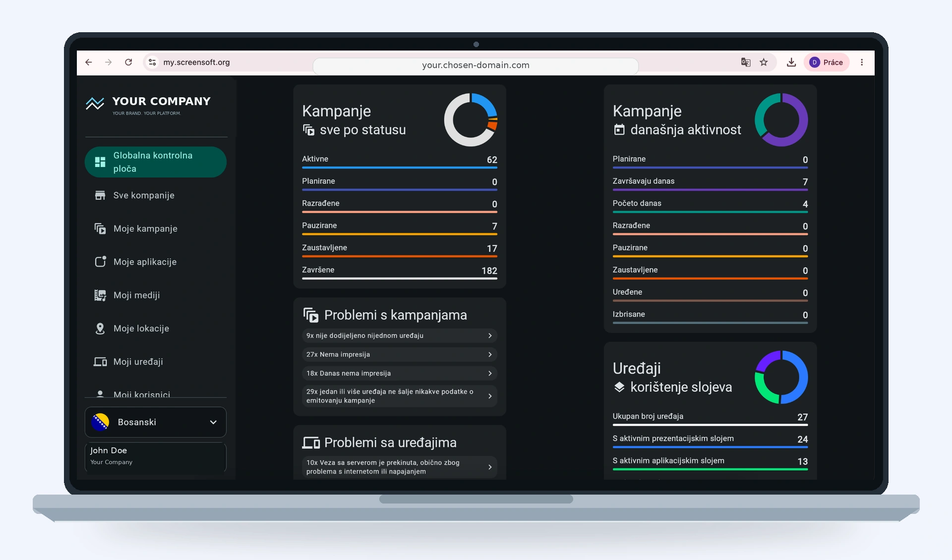Screen dimensions: 952x560
Task: Click the Problemi s kampanjama heading icon
Action: click(x=311, y=315)
